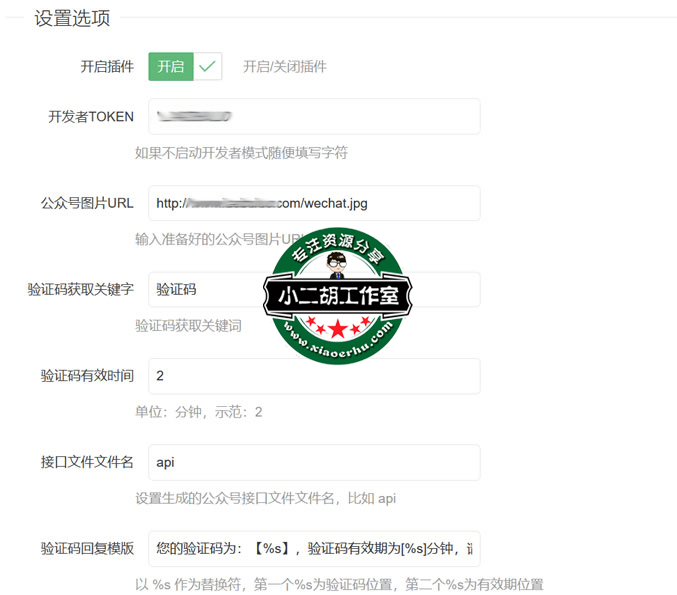Toggle the green 开启 plugin switch
Screen dimensions: 677x595
(x=171, y=67)
